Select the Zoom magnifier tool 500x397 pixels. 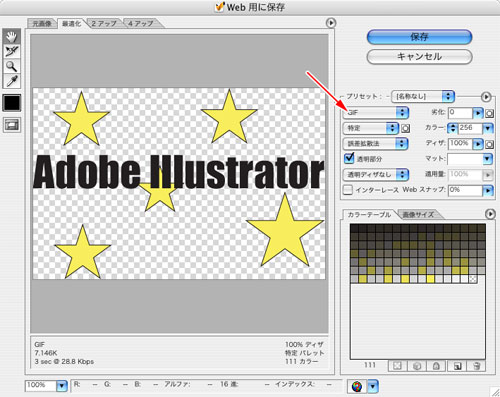12,66
